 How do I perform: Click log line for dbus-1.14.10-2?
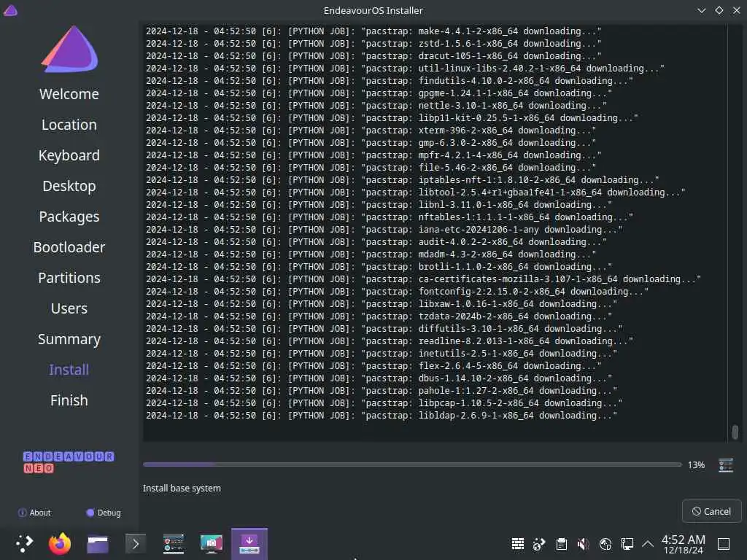point(379,378)
